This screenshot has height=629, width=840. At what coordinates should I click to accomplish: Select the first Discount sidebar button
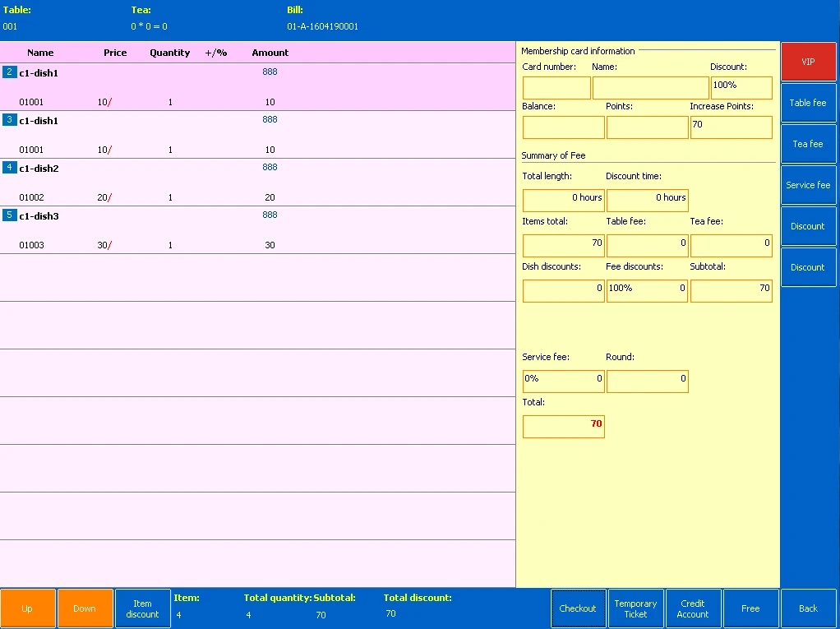[808, 225]
